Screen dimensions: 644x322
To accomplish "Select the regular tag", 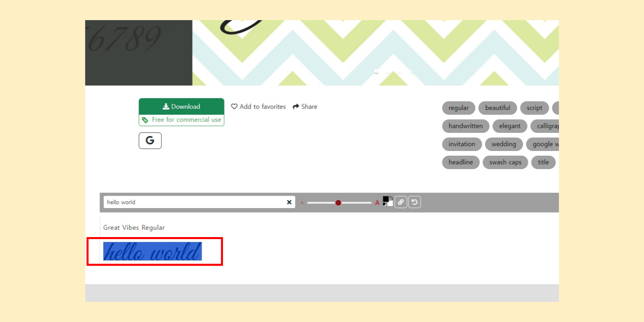I will click(x=458, y=108).
